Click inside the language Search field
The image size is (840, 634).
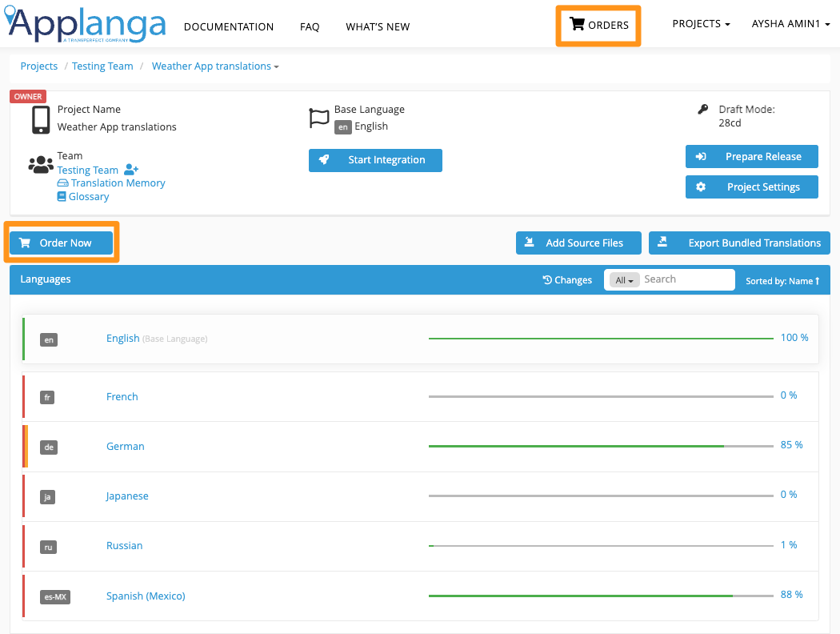coord(686,279)
